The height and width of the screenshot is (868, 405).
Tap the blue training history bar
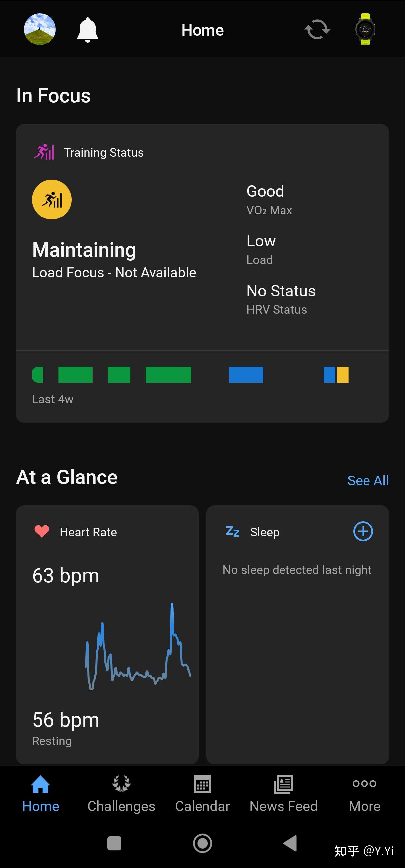[x=246, y=374]
